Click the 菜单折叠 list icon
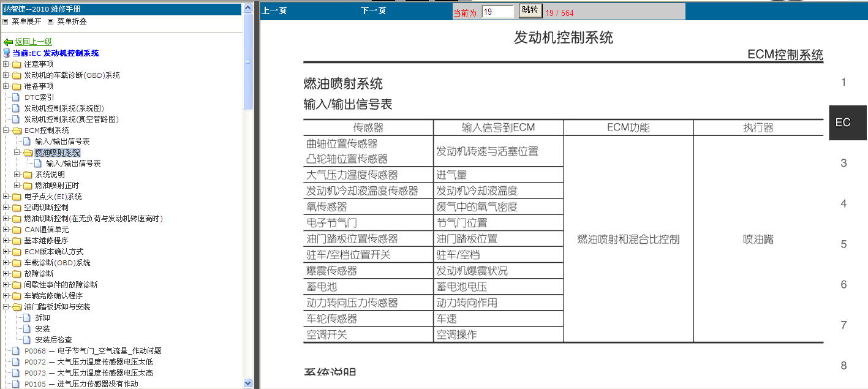This screenshot has width=868, height=389. 51,21
